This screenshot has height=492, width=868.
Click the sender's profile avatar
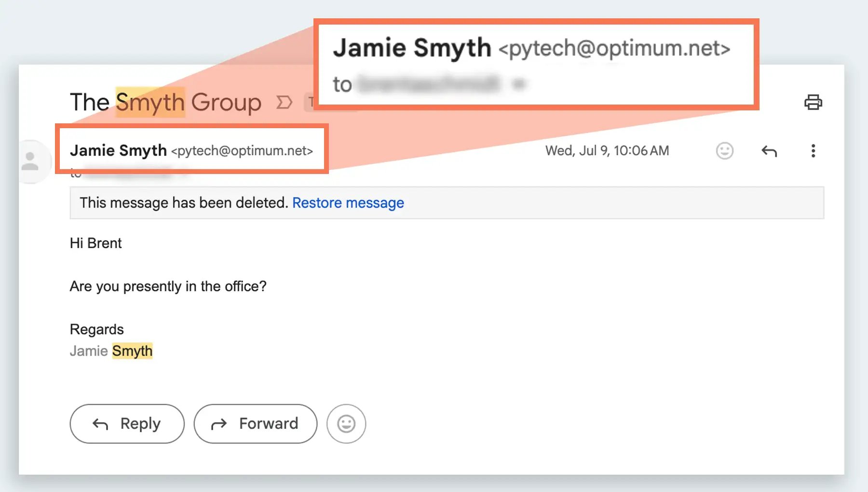coord(30,161)
